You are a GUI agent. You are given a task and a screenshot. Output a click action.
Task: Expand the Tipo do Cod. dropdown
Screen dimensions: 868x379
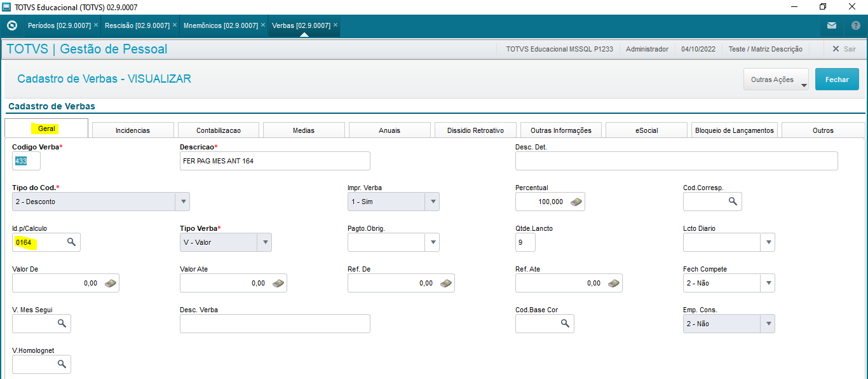pos(184,202)
